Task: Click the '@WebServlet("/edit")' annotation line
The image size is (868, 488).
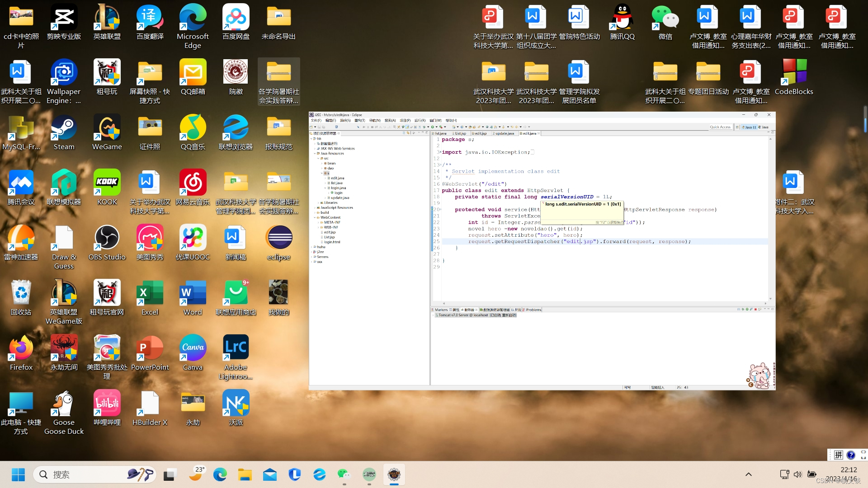Action: (x=474, y=184)
